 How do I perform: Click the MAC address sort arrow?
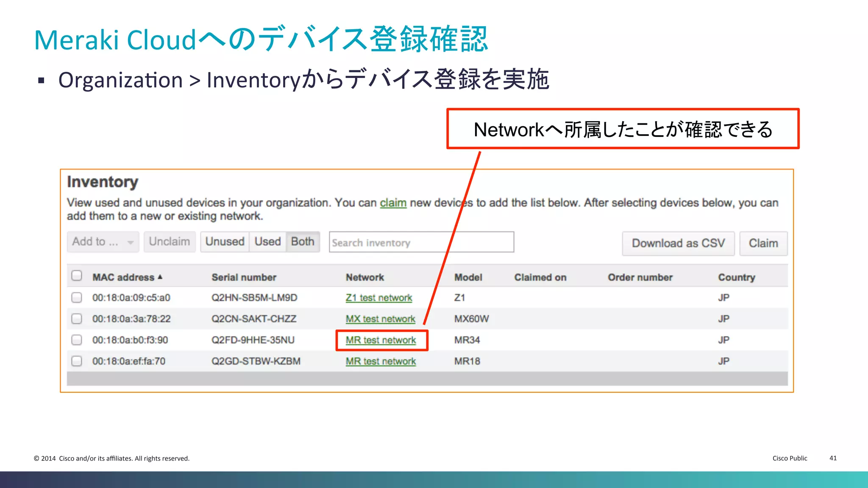[x=160, y=277]
